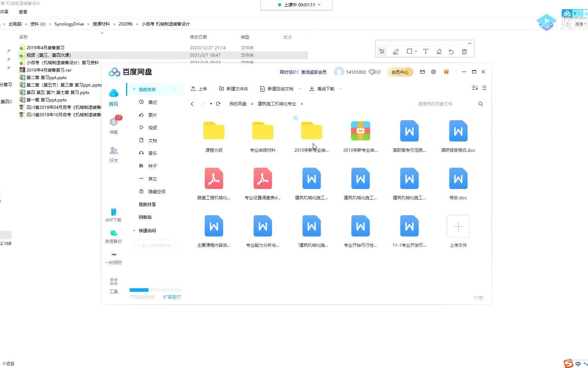The height and width of the screenshot is (368, 588).
Task: Click the 我的文件 more options dots
Action: [174, 89]
